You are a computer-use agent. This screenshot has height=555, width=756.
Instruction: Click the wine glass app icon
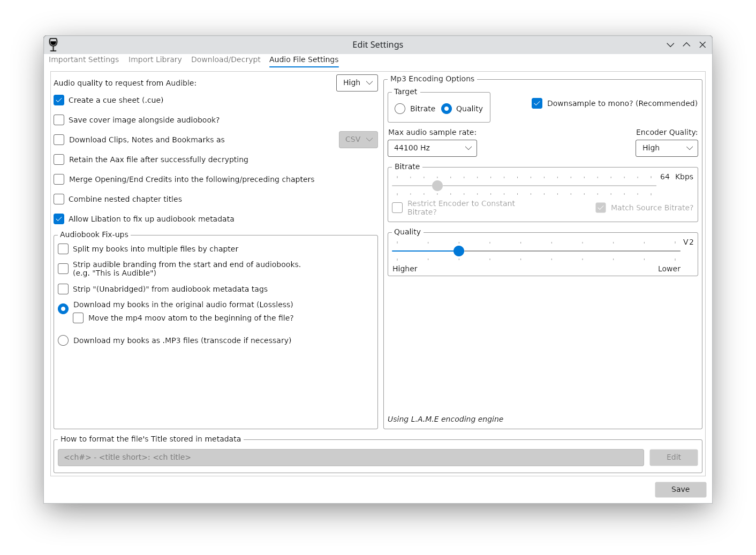53,44
